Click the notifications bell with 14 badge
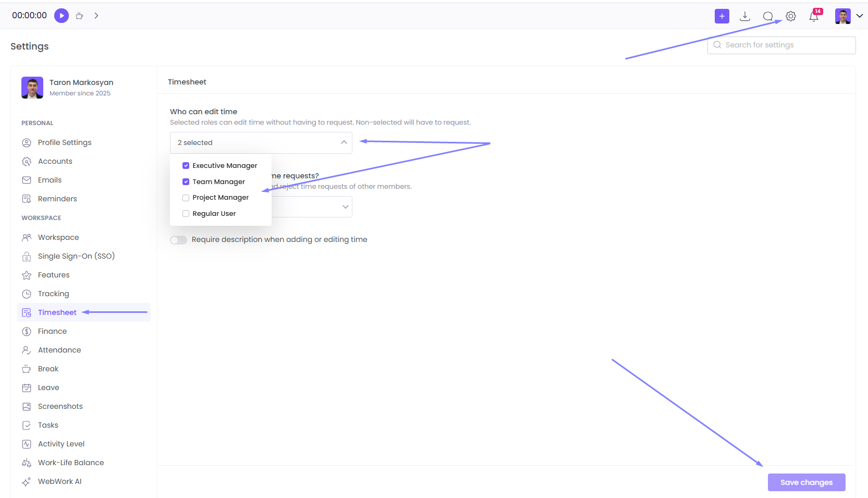The height and width of the screenshot is (498, 868). (813, 16)
